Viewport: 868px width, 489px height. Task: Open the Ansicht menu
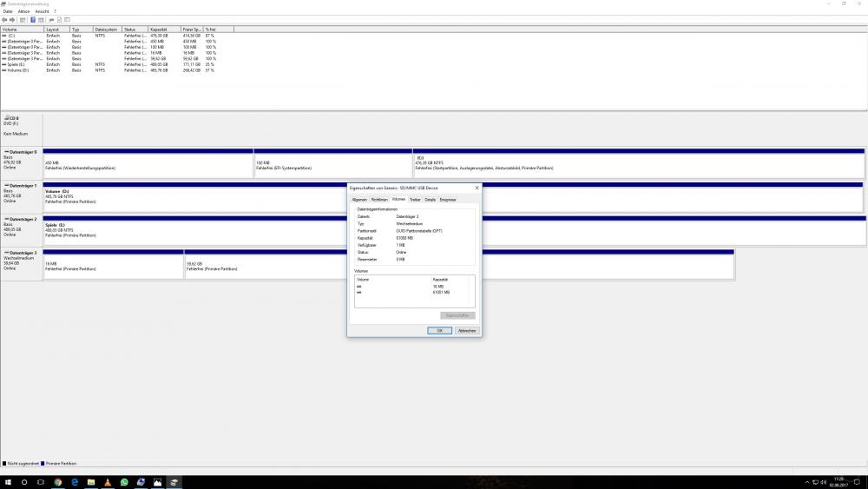(x=42, y=11)
